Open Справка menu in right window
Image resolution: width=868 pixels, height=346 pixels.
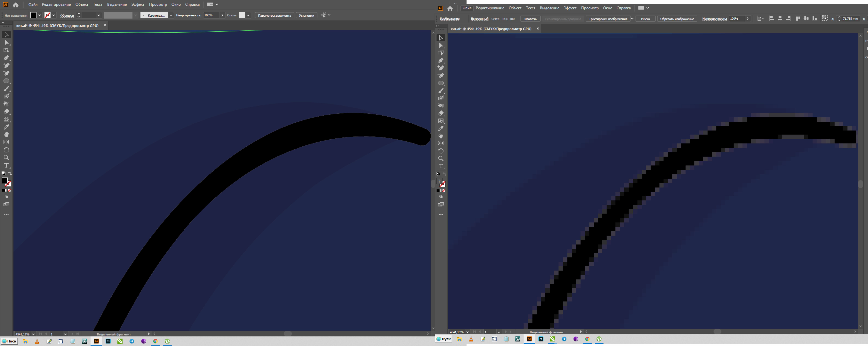pyautogui.click(x=624, y=8)
